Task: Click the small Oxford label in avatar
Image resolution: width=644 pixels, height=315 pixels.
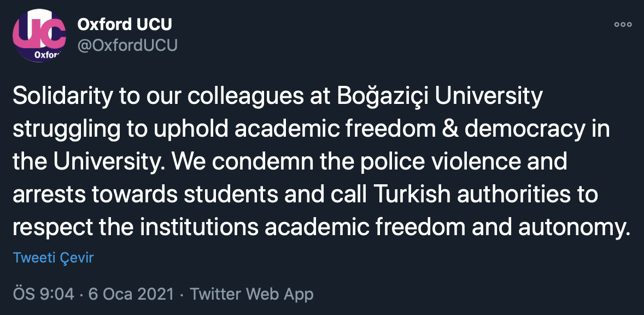Action: coord(47,55)
